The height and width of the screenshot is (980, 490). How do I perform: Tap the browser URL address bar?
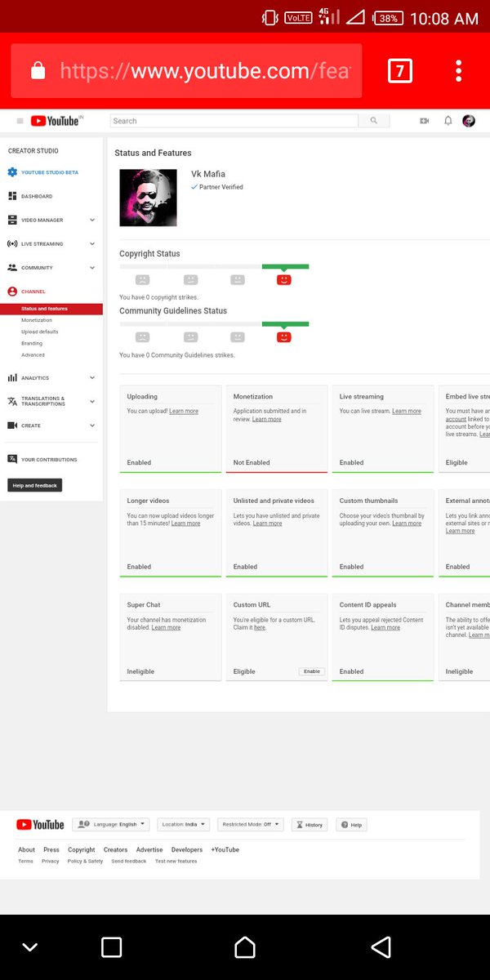click(x=186, y=71)
